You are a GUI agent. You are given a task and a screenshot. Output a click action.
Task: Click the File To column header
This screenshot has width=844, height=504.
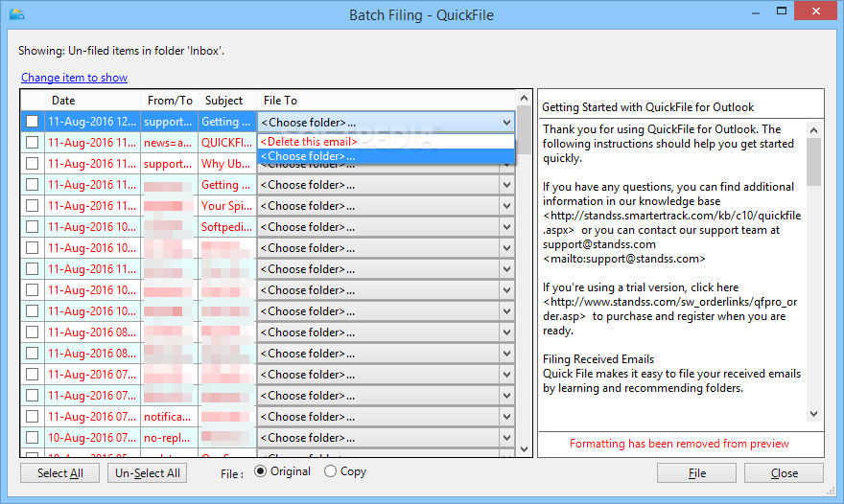point(386,101)
